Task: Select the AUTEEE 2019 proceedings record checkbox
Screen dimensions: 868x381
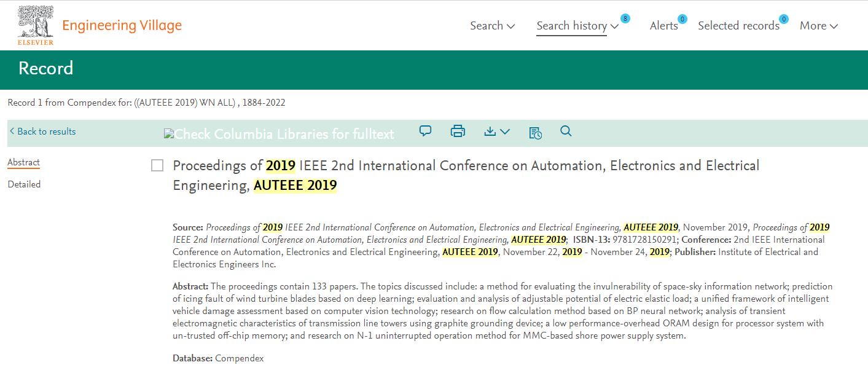Action: pos(157,165)
